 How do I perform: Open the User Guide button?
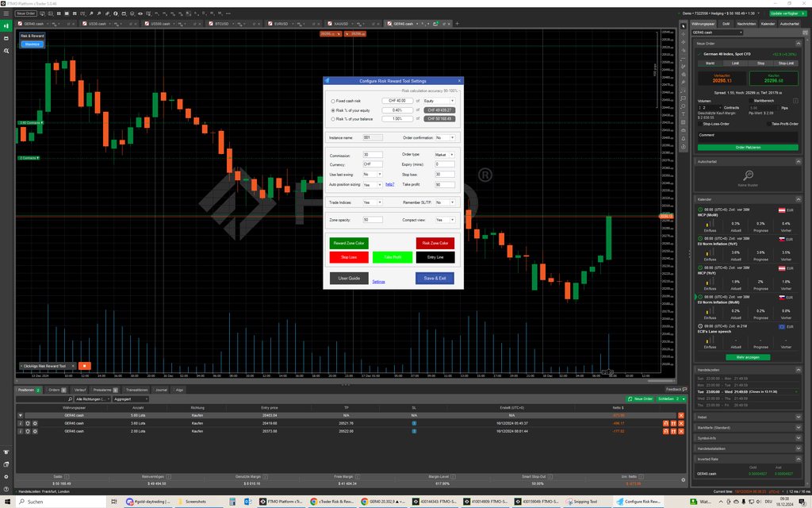point(349,279)
